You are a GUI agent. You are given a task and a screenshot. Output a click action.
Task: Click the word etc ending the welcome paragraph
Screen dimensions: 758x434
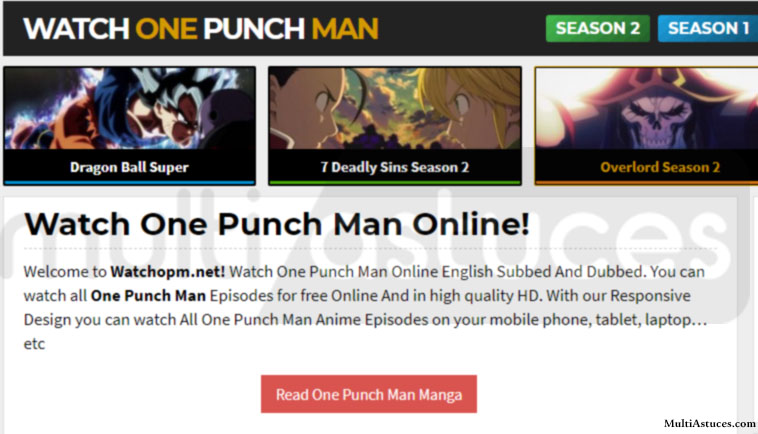click(x=34, y=344)
